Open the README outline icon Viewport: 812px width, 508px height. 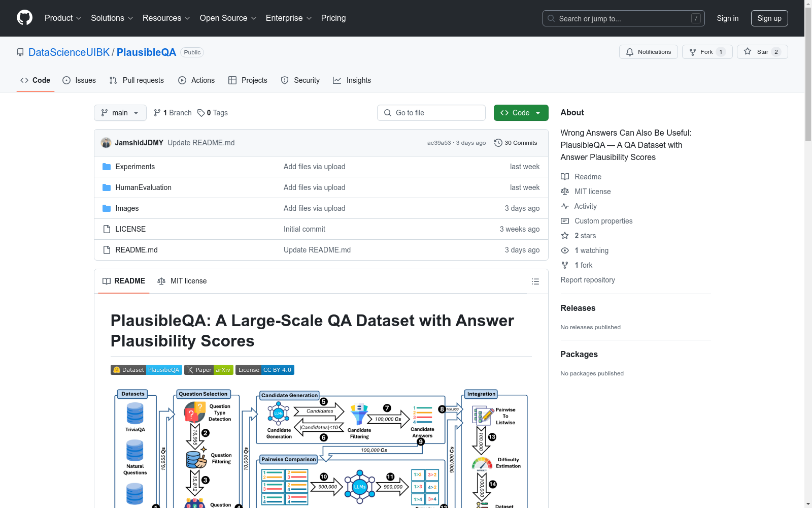(x=535, y=281)
